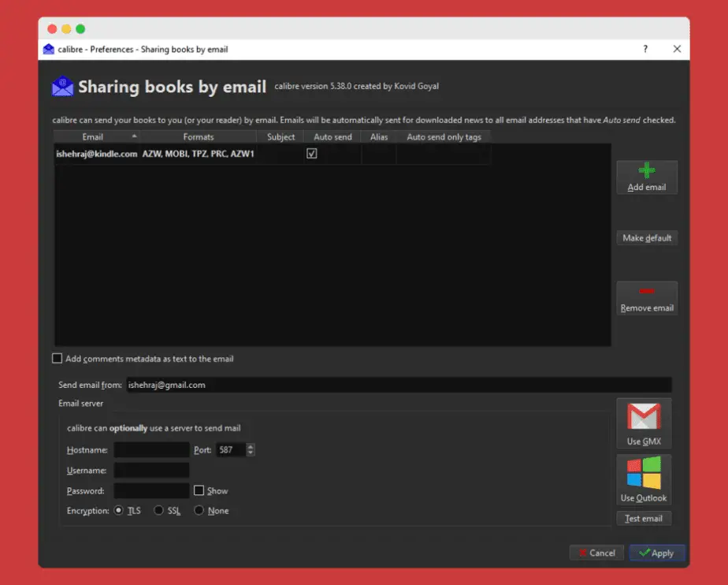Click the red macOS close button

click(52, 29)
